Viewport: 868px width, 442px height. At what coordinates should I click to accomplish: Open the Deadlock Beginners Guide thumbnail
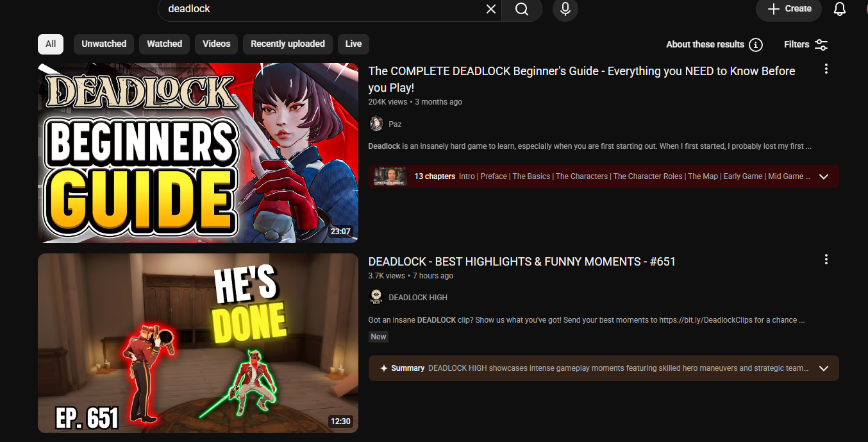(x=198, y=153)
